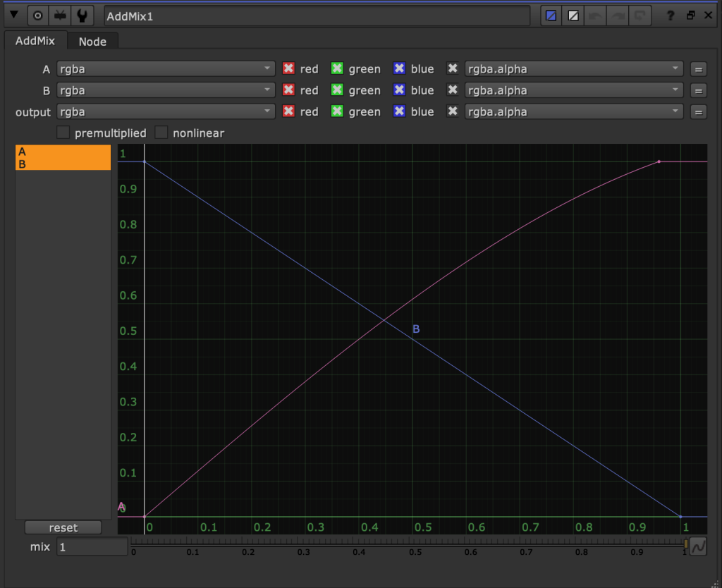Select curve B in the curve list
Image resolution: width=722 pixels, height=588 pixels.
(63, 164)
